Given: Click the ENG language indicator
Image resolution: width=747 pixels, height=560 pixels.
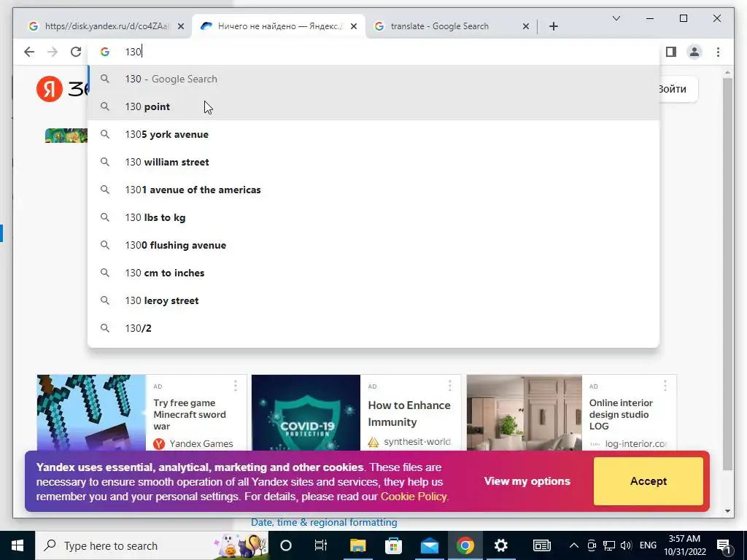Looking at the screenshot, I should click(648, 545).
